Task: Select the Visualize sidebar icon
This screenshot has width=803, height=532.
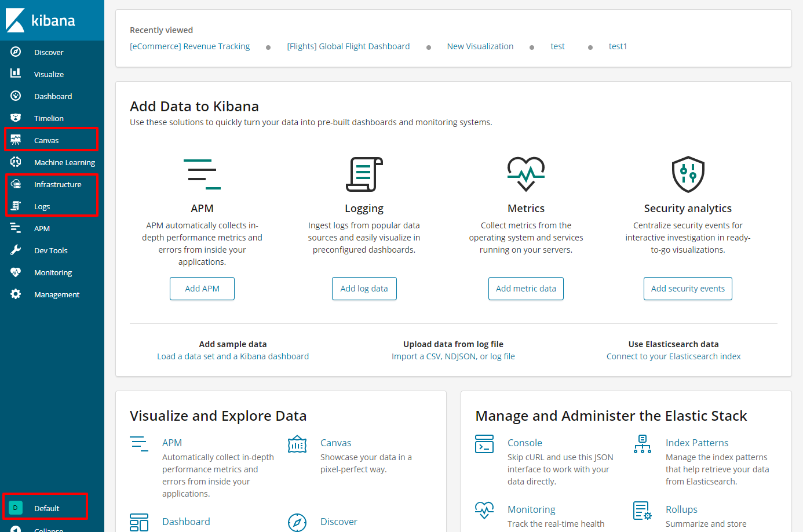Action: point(13,74)
